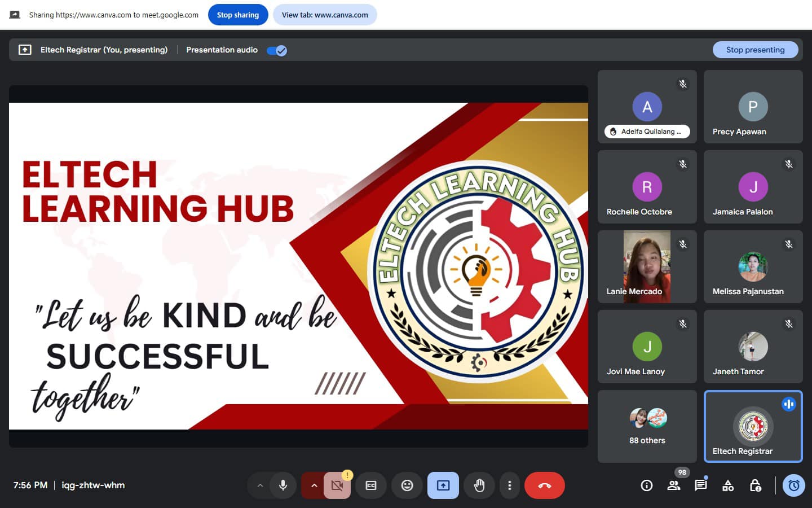Click the Eltech Learning Hub seal logo on slide
The image size is (812, 508).
476,271
